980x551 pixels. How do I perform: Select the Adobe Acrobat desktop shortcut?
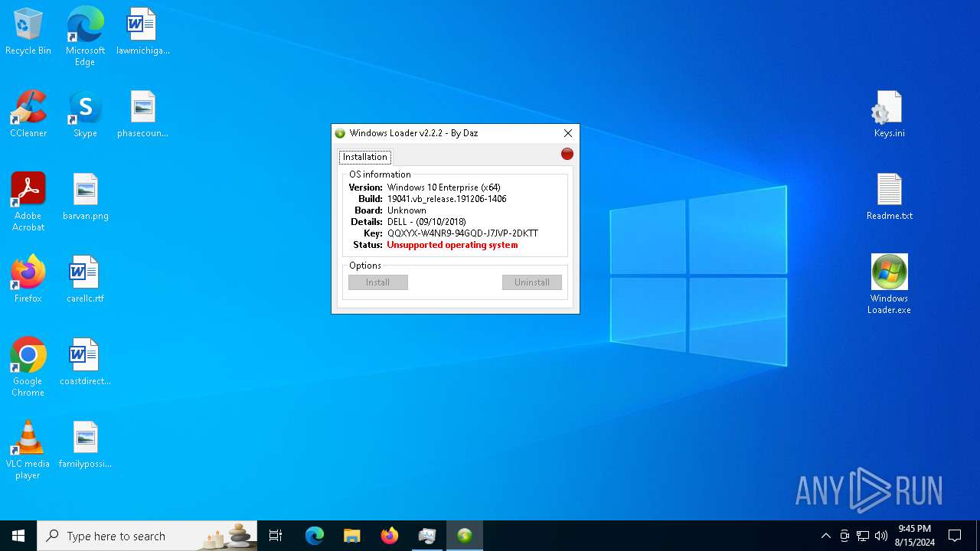pyautogui.click(x=28, y=202)
